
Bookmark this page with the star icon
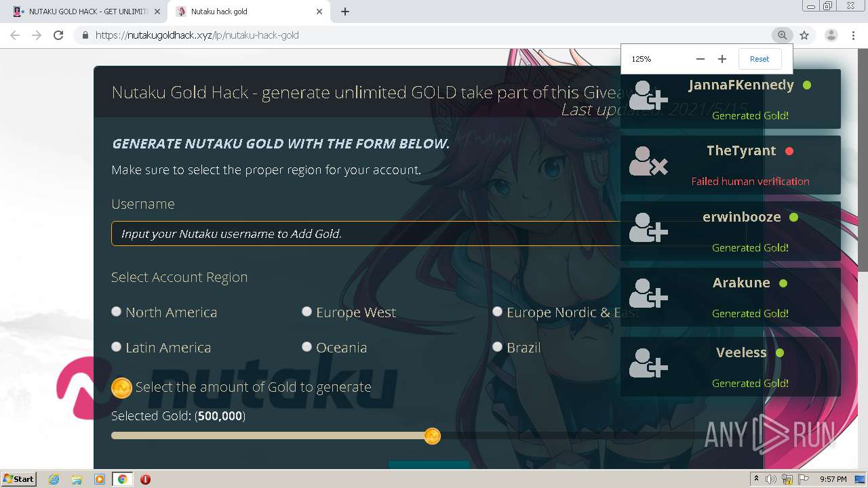[x=804, y=35]
